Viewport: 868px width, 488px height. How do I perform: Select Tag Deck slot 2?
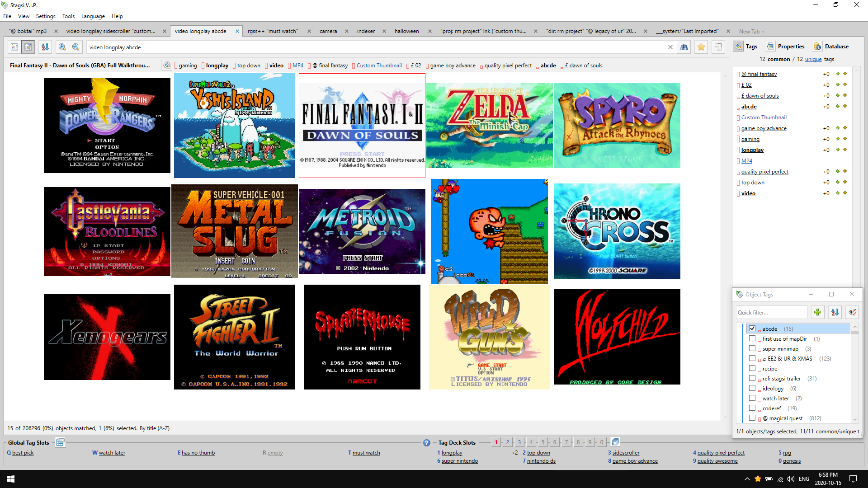click(x=508, y=442)
